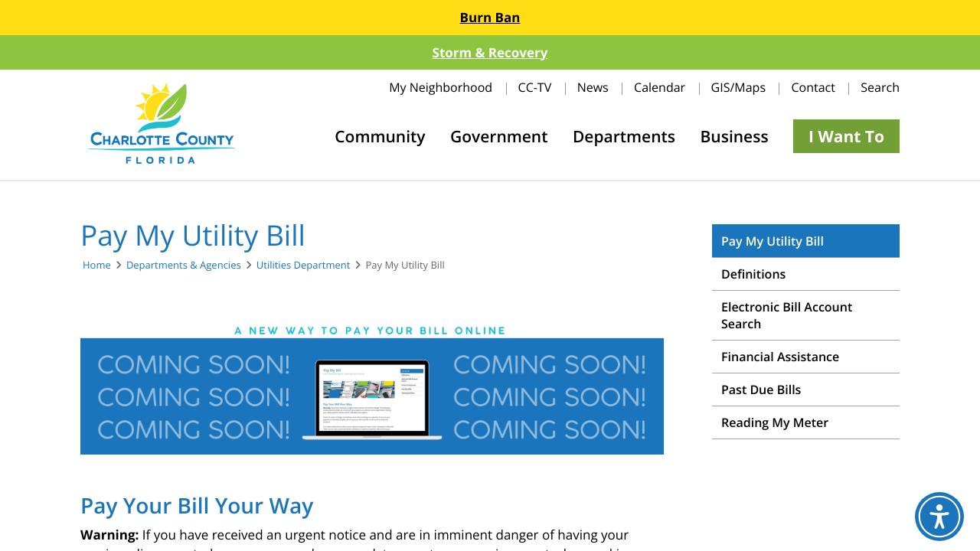The width and height of the screenshot is (980, 551).
Task: Open the Business menu
Action: pos(733,136)
